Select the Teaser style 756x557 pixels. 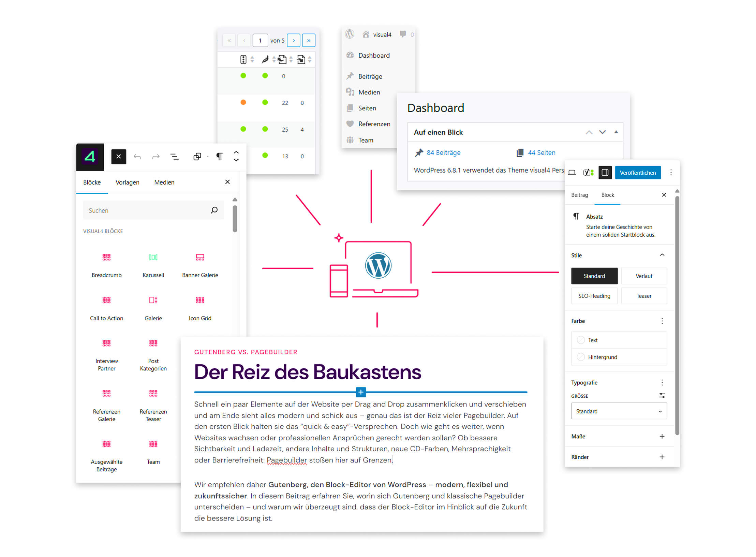click(x=644, y=296)
